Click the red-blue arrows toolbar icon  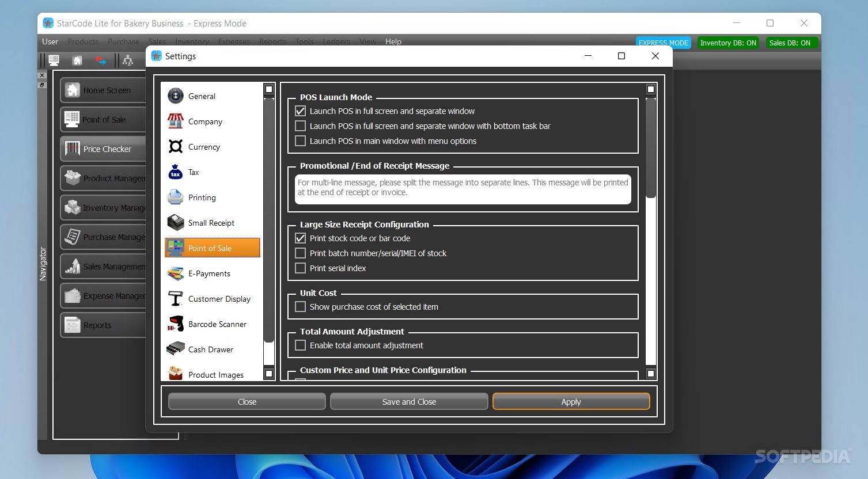pyautogui.click(x=101, y=60)
